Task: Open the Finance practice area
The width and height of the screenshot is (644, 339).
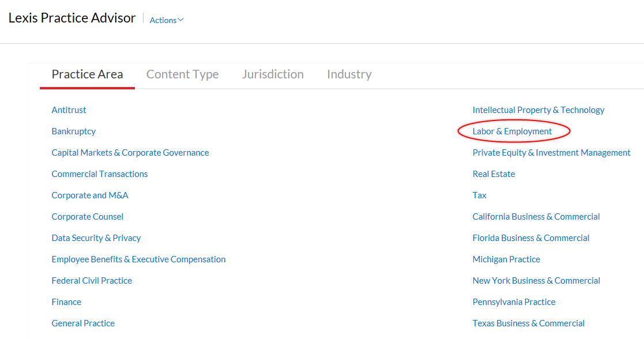Action: 66,303
